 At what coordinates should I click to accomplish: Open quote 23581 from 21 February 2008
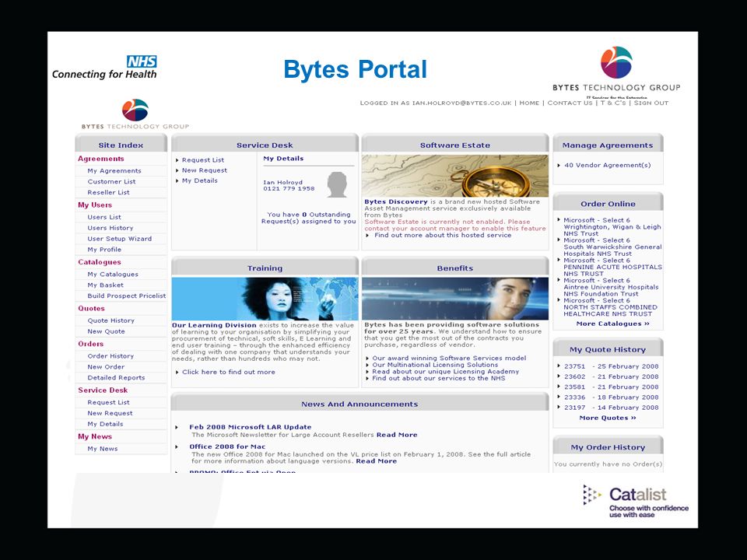(612, 387)
